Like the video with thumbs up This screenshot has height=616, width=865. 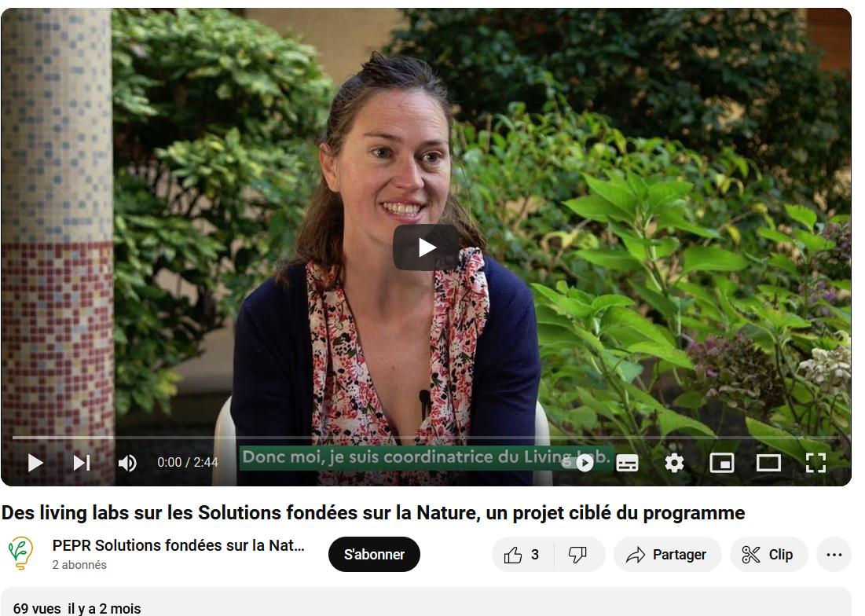coord(522,554)
